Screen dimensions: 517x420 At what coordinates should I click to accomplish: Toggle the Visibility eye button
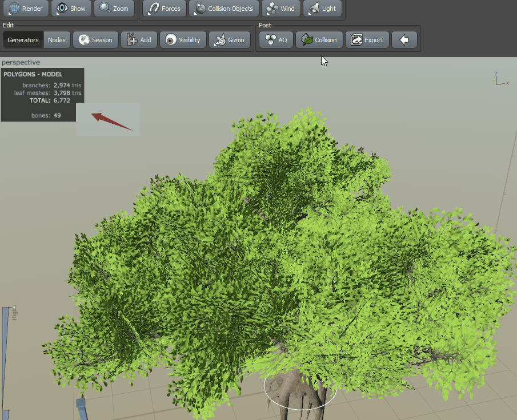click(x=183, y=40)
